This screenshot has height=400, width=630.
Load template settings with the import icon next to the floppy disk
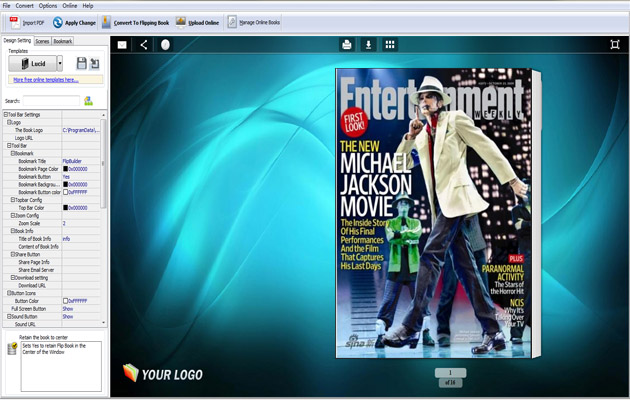click(94, 63)
